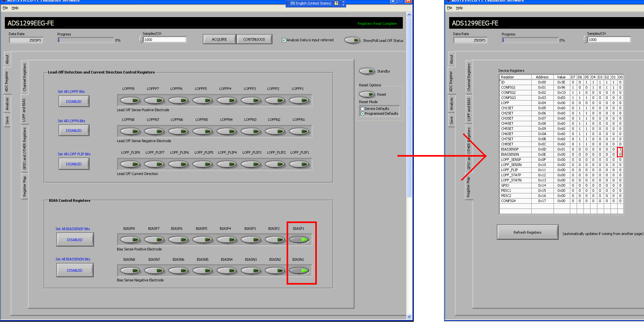Open the Save tab in the left window

(7, 120)
